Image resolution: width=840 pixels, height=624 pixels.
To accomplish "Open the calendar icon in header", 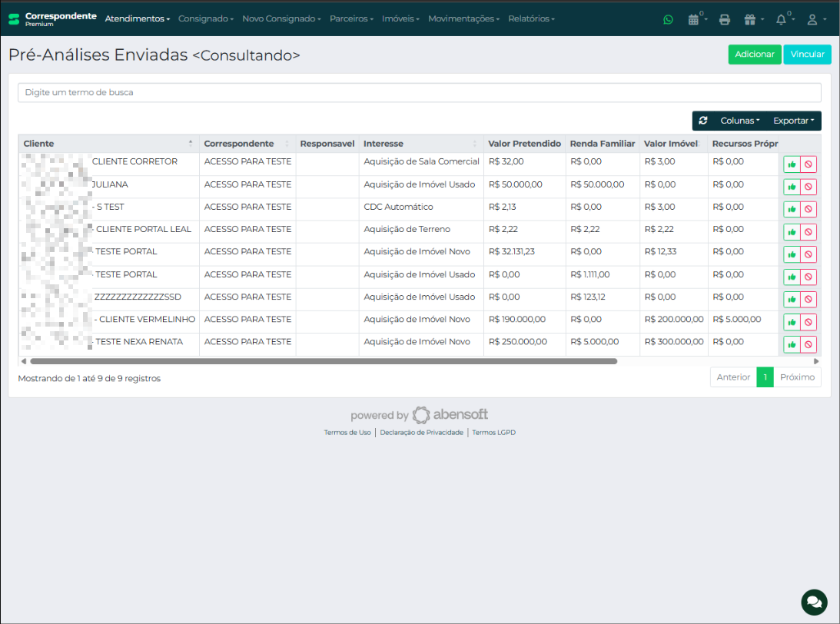I will coord(694,19).
